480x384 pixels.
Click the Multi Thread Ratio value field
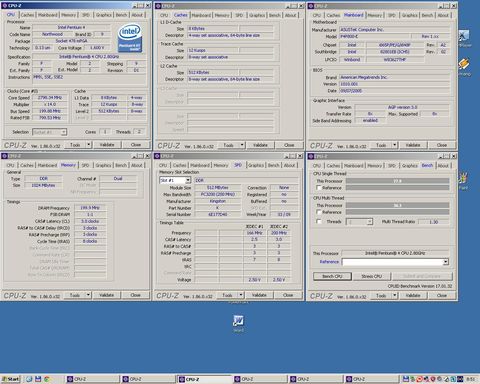(x=434, y=222)
